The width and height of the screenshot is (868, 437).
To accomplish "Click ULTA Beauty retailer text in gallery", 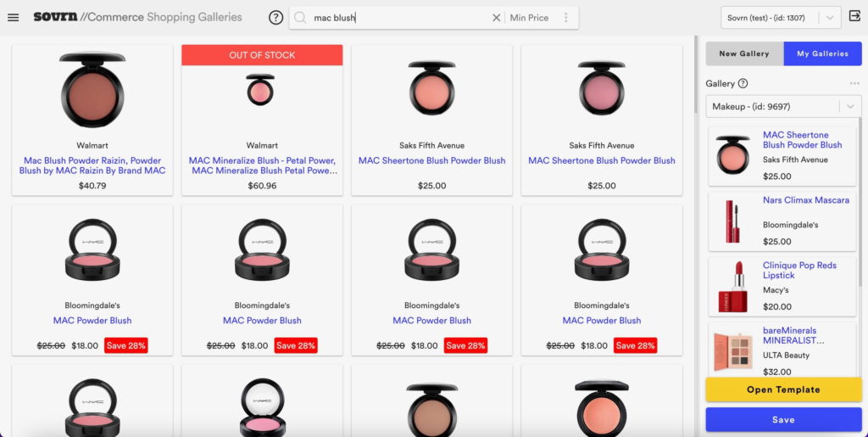I will (x=786, y=355).
